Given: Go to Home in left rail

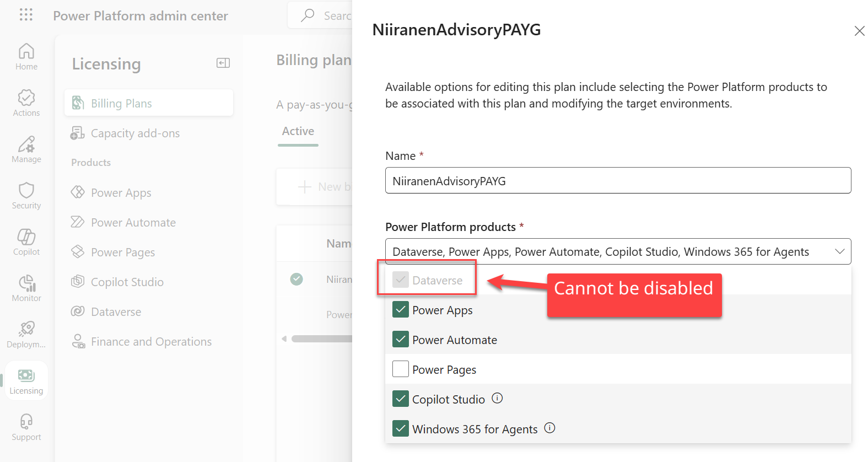Looking at the screenshot, I should point(26,57).
